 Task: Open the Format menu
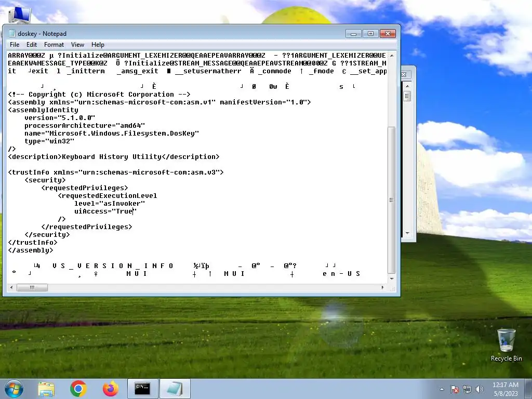(54, 45)
